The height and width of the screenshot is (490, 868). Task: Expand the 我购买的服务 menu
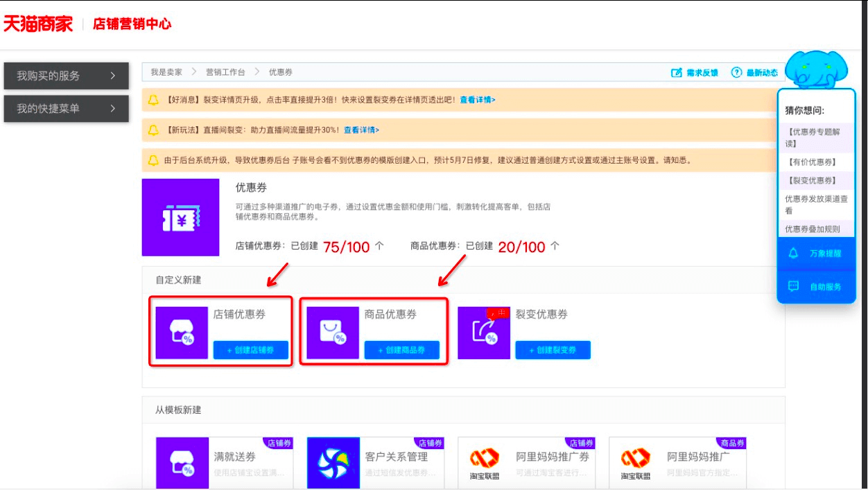click(66, 76)
